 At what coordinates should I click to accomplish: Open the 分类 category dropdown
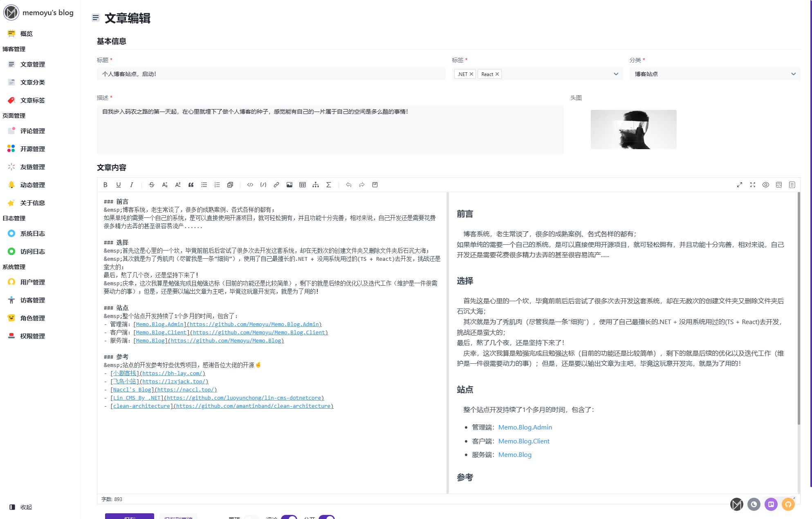coord(793,74)
